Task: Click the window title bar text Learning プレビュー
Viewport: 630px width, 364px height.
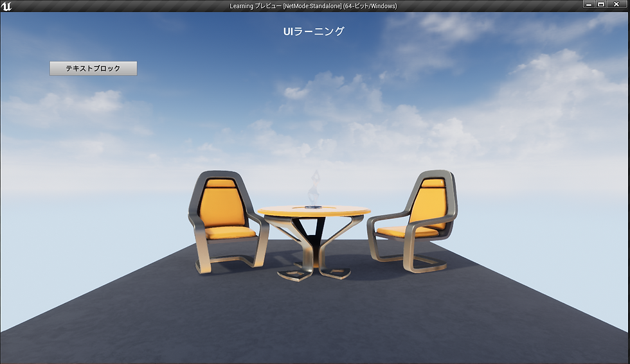Action: pyautogui.click(x=256, y=6)
